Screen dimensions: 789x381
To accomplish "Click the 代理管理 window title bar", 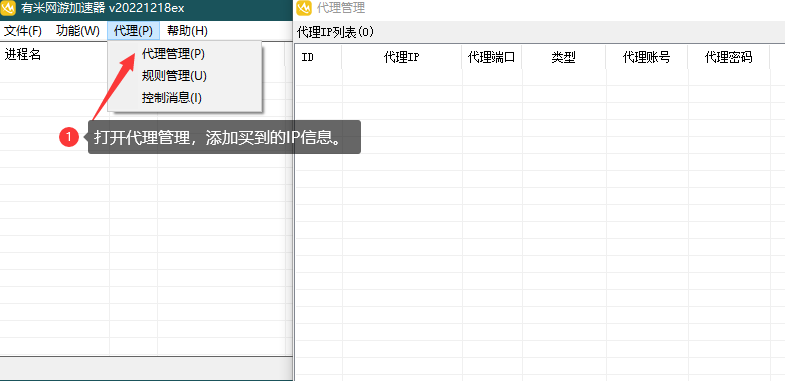I will (x=541, y=8).
